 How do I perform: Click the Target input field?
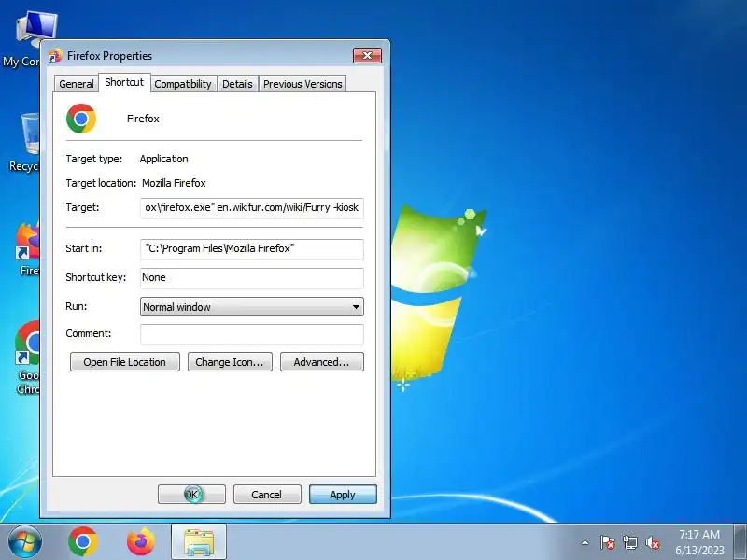(251, 208)
